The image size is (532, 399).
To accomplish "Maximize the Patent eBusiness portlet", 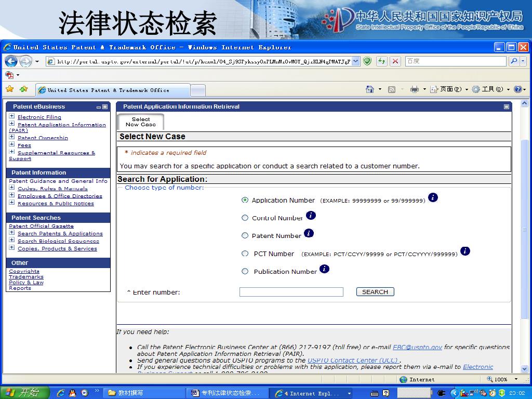I will point(105,107).
